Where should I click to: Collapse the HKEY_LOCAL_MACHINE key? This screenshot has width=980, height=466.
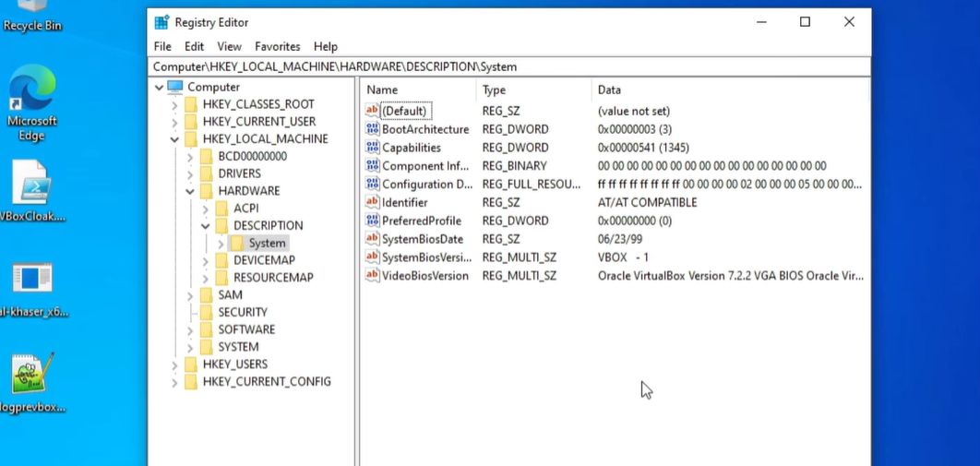[x=175, y=139]
